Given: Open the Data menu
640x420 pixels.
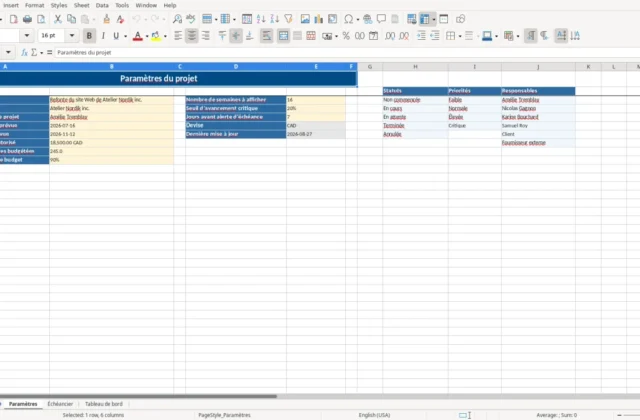Looking at the screenshot, I should (x=102, y=5).
